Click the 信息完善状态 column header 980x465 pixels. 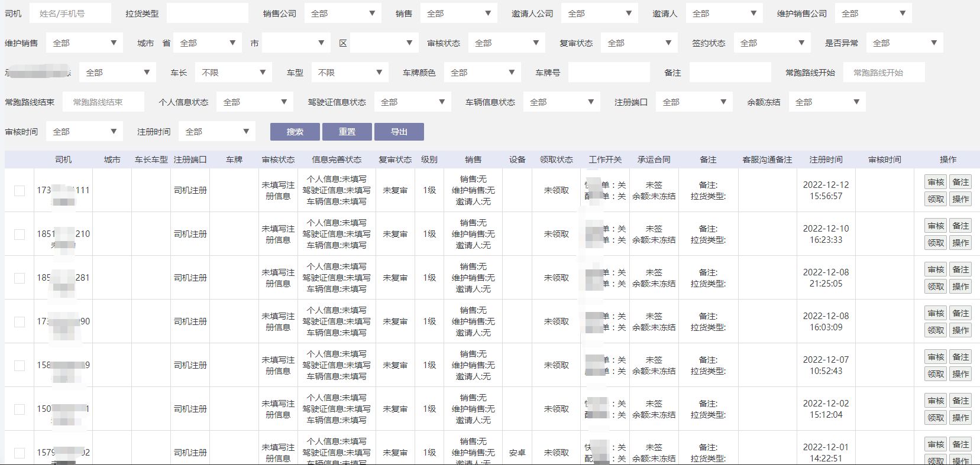[337, 160]
